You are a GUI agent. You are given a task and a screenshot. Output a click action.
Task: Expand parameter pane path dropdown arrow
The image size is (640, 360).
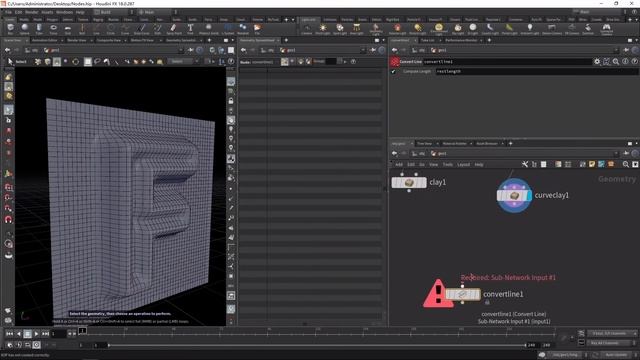[x=616, y=50]
